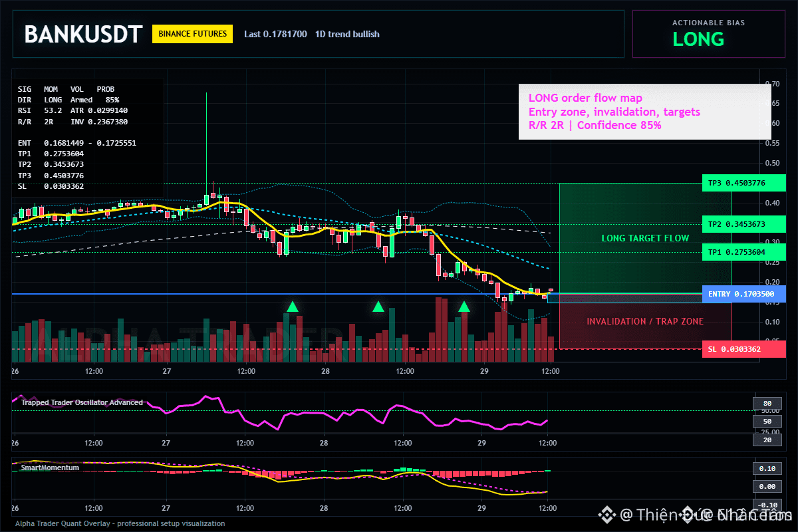Click the TP2 0.3453673 row in the stats panel

51,164
